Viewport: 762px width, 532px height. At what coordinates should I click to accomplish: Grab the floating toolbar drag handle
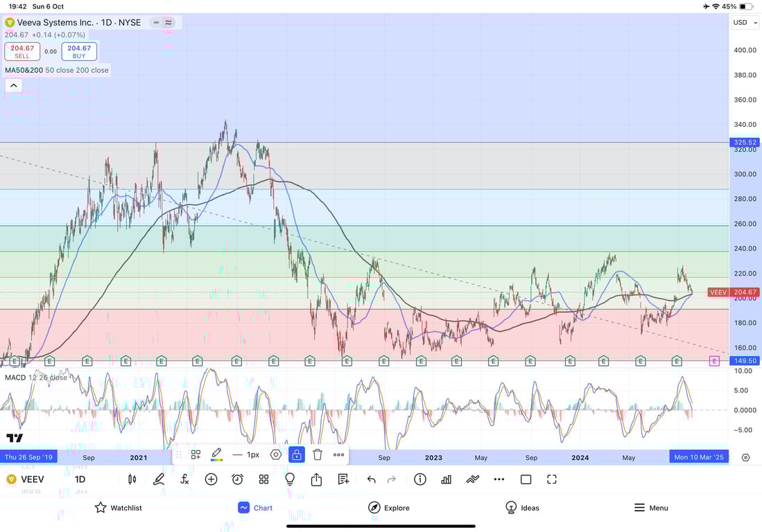(178, 455)
